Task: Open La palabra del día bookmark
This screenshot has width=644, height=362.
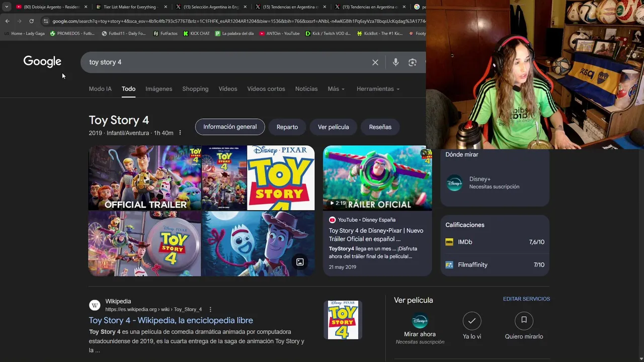Action: tap(234, 34)
